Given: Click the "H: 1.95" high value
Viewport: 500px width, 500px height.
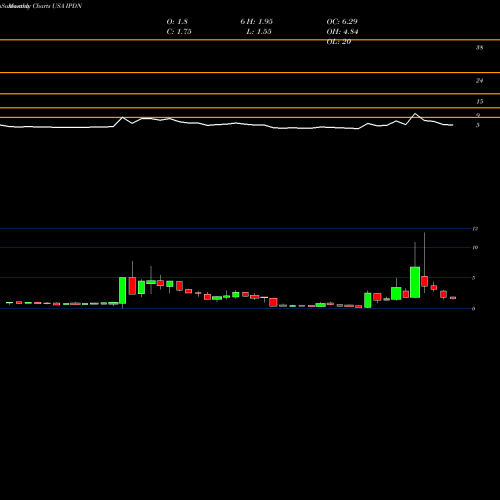Looking at the screenshot, I should (260, 21).
